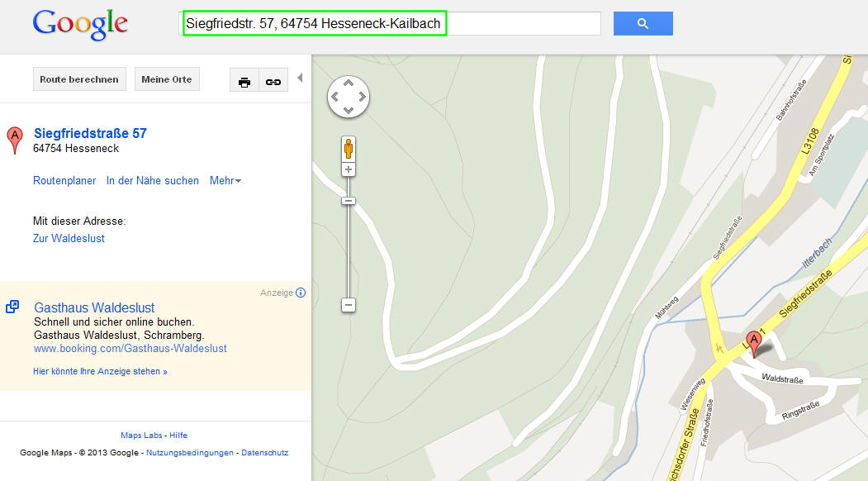Click the blue magnifier search button
The width and height of the screenshot is (868, 481).
tap(643, 23)
